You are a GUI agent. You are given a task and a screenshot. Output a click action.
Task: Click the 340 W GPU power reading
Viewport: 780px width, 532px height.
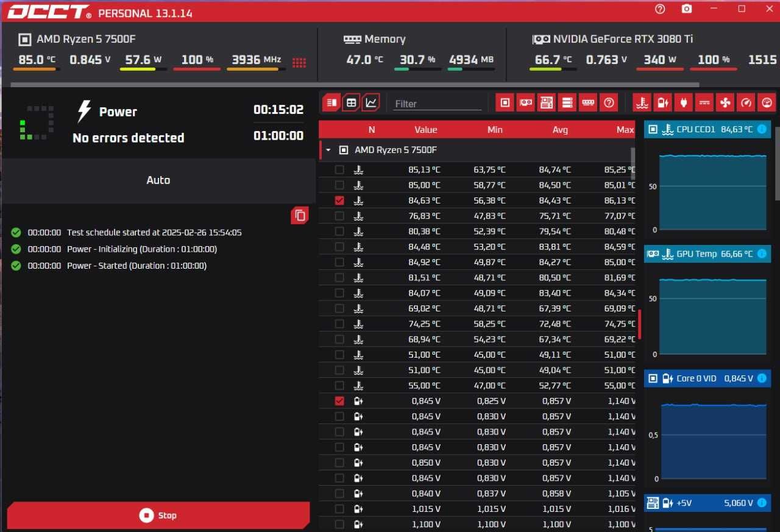click(660, 60)
